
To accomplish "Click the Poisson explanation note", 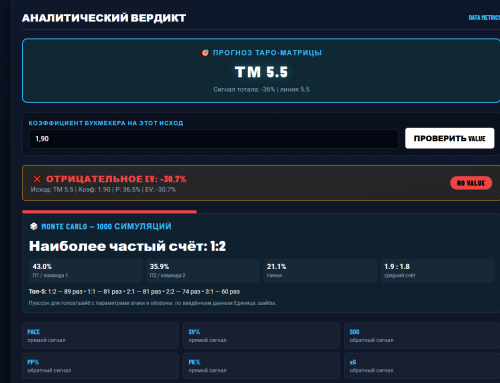I will pos(152,303).
